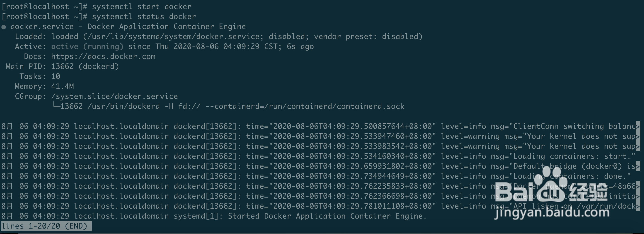Viewport: 644px width, 234px height.
Task: Click the Started Docker Application Container Engine message
Action: pos(327,216)
